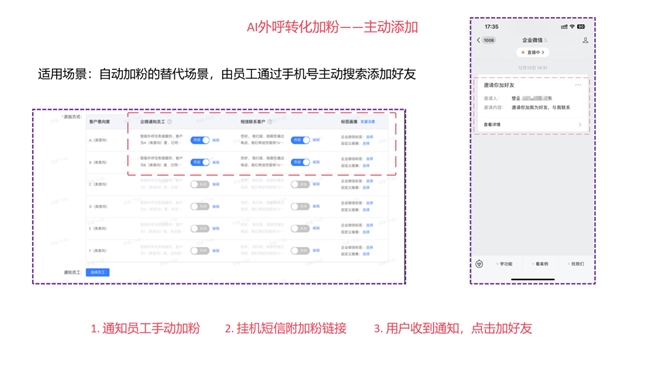Image resolution: width=650 pixels, height=365 pixels.
Task: Disable the 短信联系客户 switch in row B
Action: (x=300, y=162)
